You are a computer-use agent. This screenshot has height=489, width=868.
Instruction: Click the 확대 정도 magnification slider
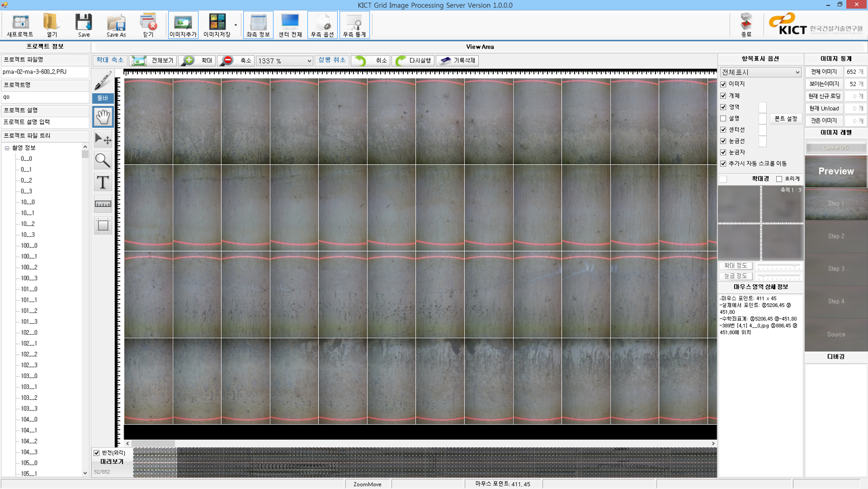[778, 266]
